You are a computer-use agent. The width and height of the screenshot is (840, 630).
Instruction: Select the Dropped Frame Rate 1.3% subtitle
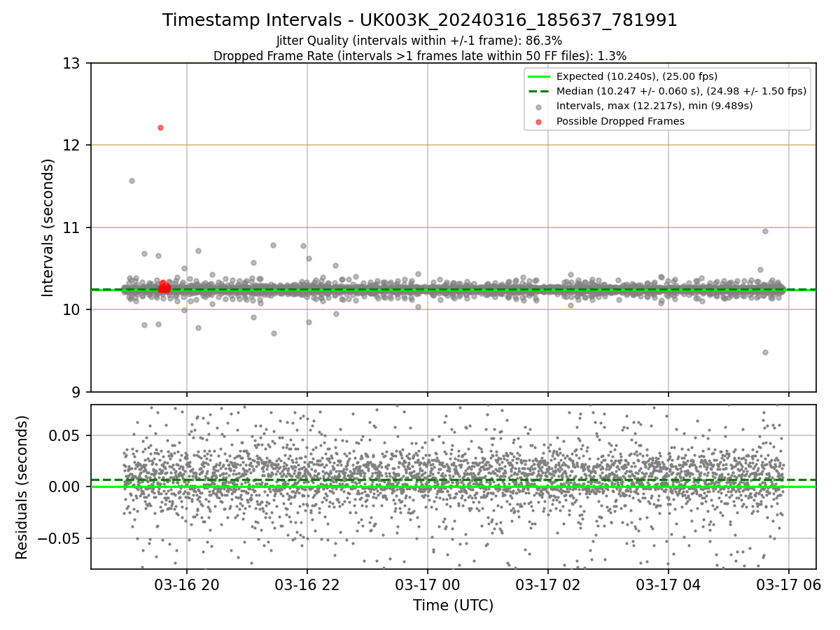[x=420, y=56]
